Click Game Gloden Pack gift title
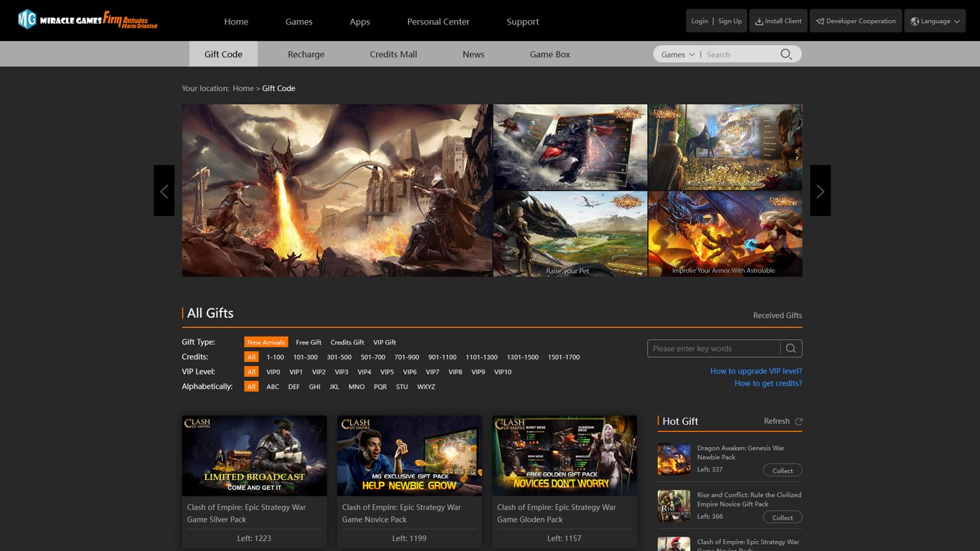 tap(556, 513)
